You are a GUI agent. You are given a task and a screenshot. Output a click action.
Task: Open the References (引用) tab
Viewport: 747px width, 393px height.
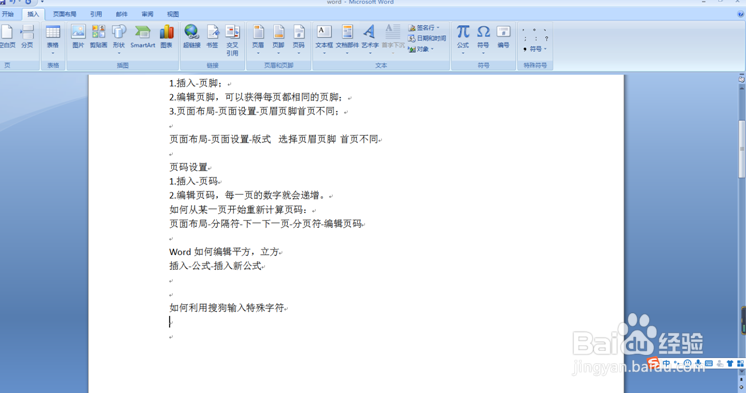tap(96, 14)
